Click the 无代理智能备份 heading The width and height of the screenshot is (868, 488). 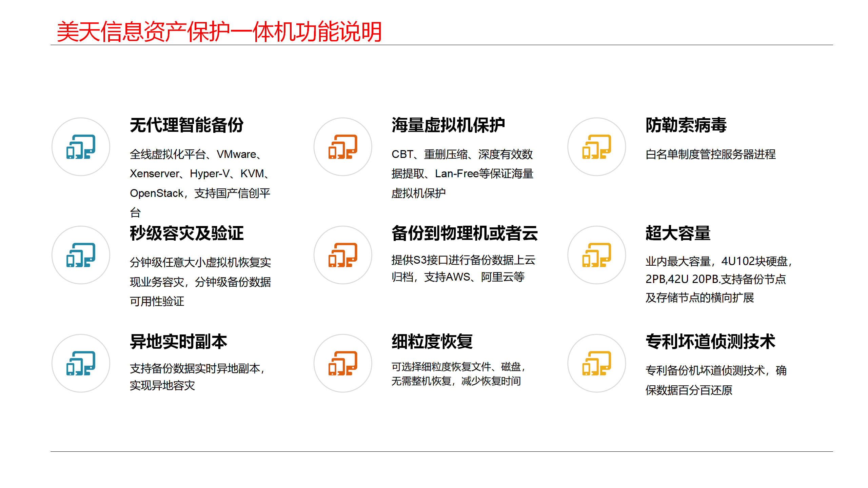click(x=187, y=125)
